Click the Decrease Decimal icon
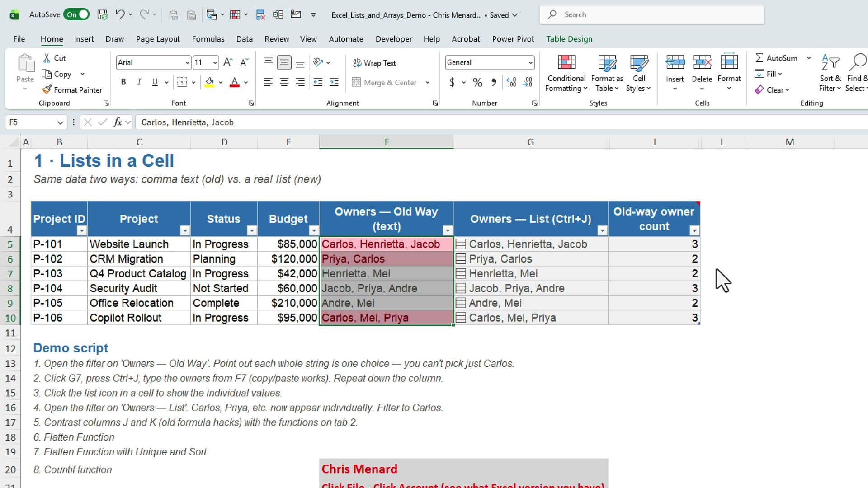The height and width of the screenshot is (488, 868). pos(528,82)
